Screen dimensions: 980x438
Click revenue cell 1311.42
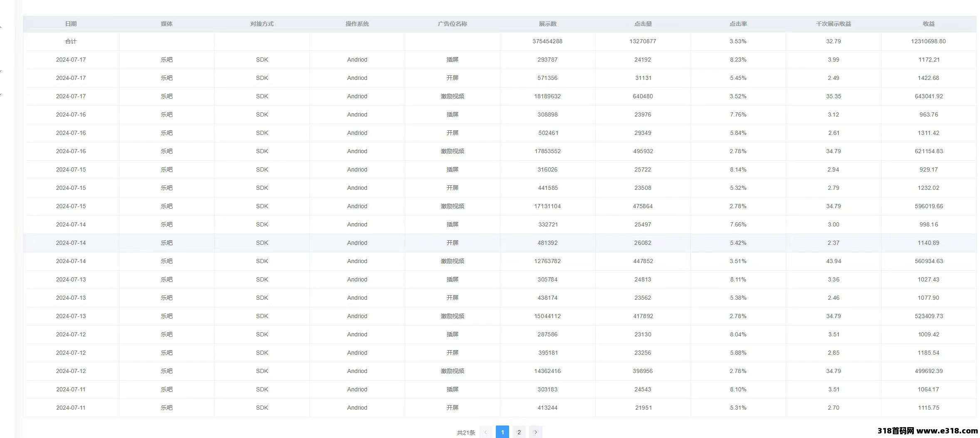point(928,133)
